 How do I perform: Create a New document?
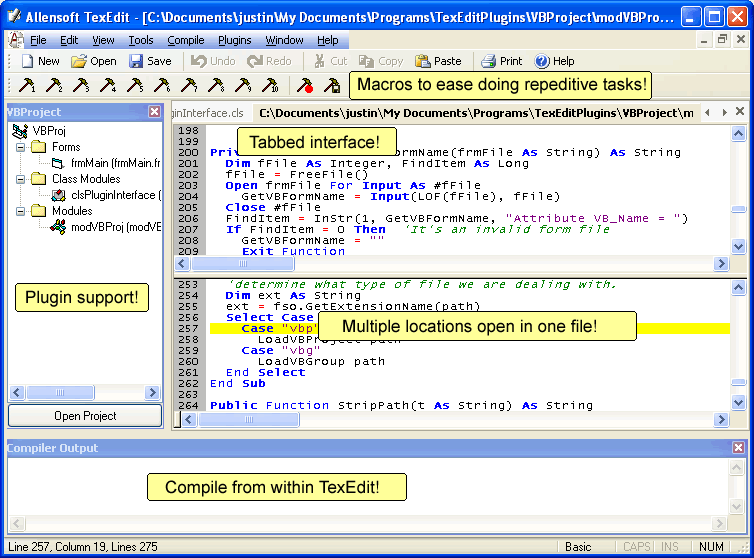tap(40, 61)
